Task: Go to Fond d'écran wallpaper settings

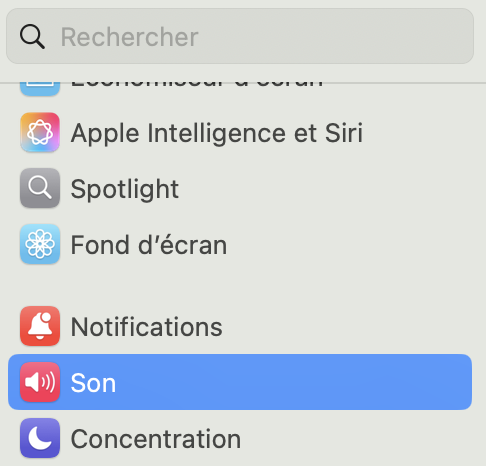Action: coord(240,244)
